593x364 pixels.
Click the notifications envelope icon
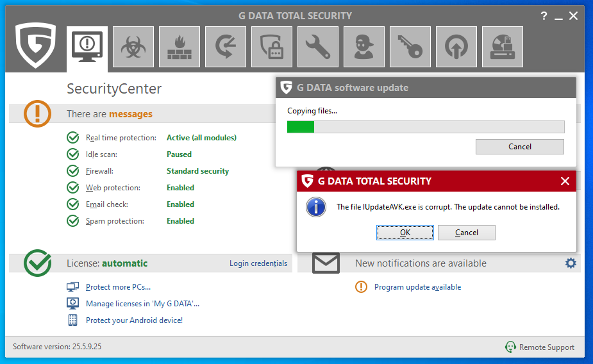coord(326,263)
